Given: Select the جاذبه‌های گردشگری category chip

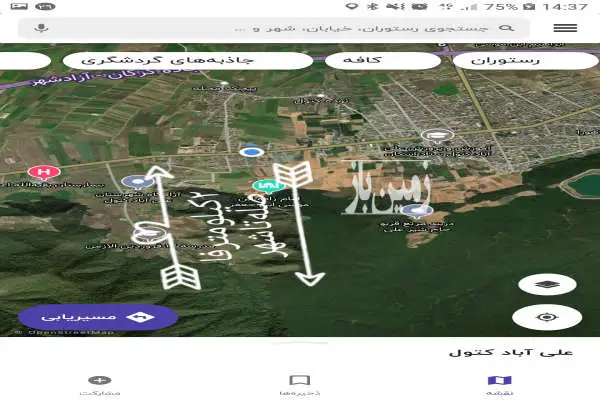Looking at the screenshot, I should [188, 60].
